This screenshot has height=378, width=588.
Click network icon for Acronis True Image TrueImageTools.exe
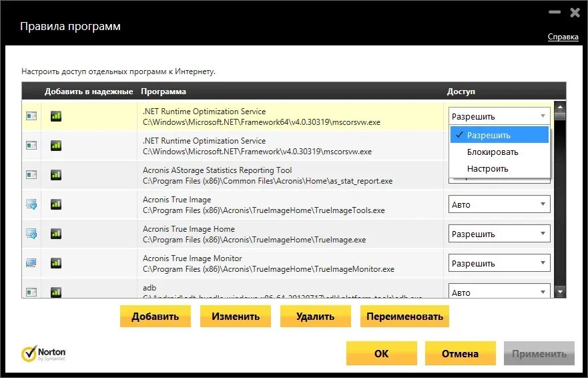pyautogui.click(x=31, y=204)
